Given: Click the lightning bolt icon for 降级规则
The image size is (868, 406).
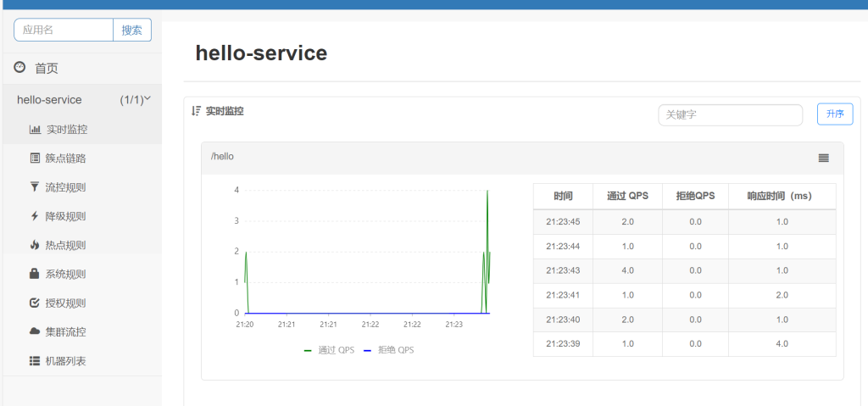Looking at the screenshot, I should click(35, 216).
